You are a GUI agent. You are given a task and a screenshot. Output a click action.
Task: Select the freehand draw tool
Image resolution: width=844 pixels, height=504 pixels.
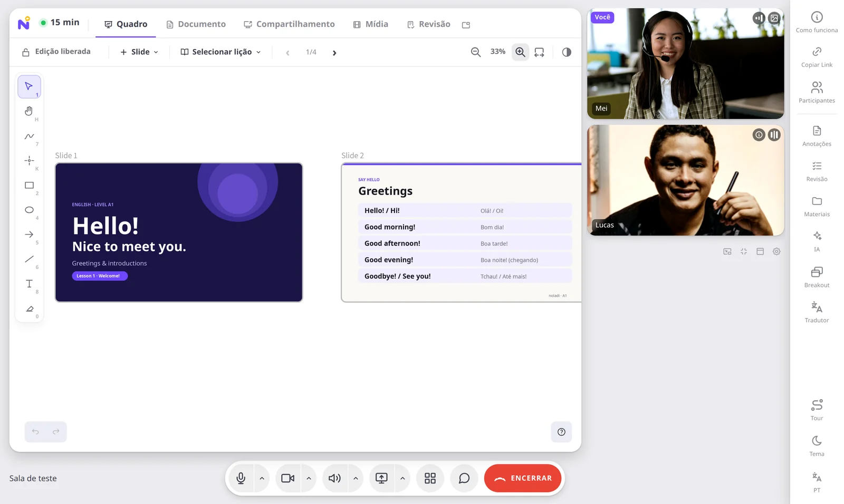tap(29, 136)
